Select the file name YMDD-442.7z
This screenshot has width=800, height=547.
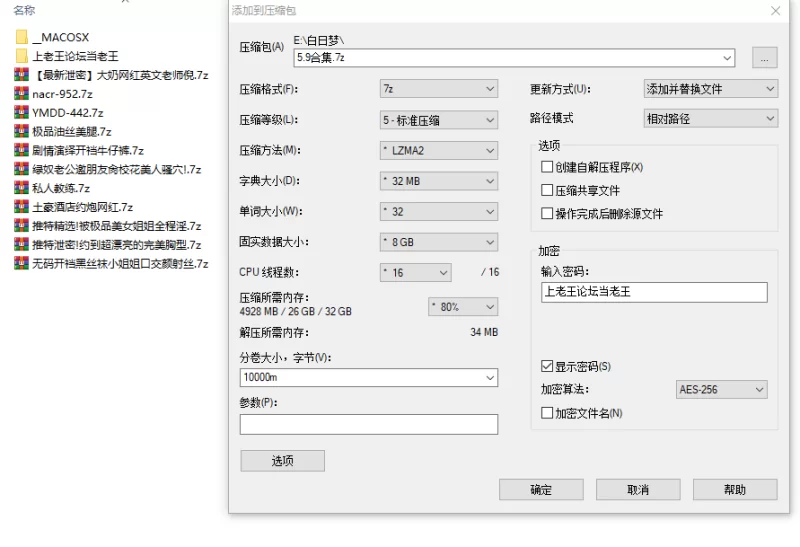click(x=68, y=113)
